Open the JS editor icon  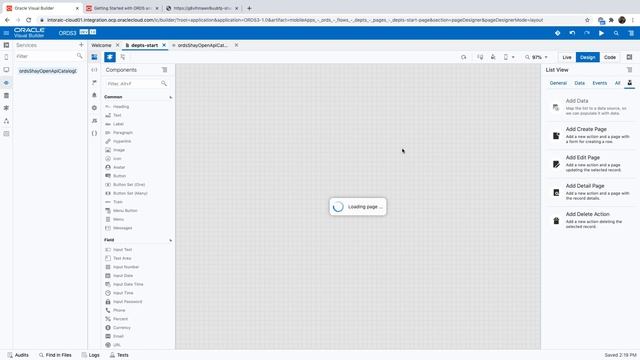point(94,121)
